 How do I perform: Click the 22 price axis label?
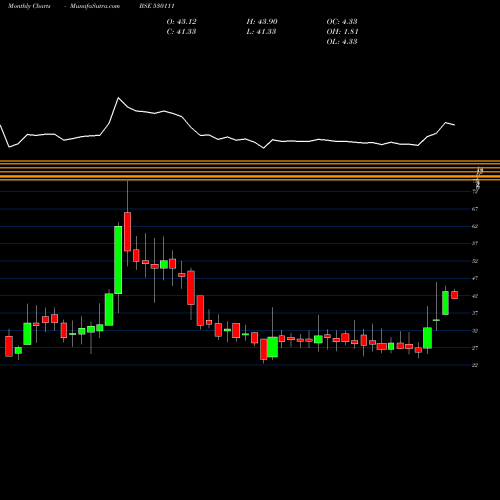coord(475,365)
